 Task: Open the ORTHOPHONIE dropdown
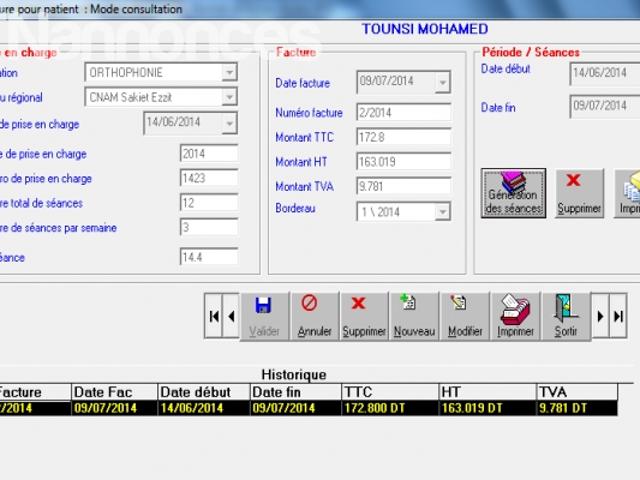tap(229, 72)
